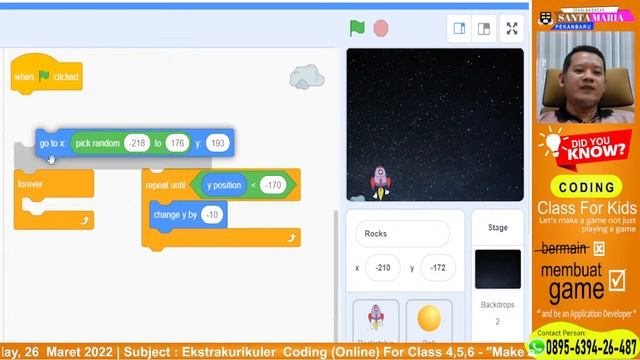Edit the y value 193 field
Image resolution: width=640 pixels, height=360 pixels.
click(218, 143)
